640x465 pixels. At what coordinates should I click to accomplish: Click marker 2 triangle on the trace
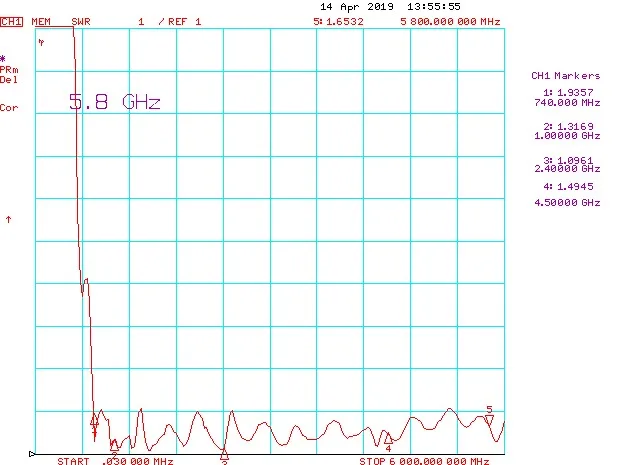click(114, 444)
